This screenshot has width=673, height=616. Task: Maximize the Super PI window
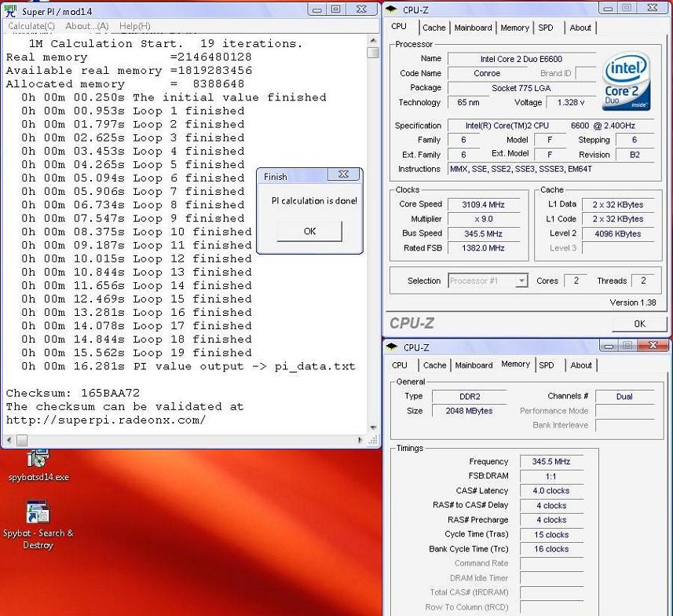(x=336, y=9)
